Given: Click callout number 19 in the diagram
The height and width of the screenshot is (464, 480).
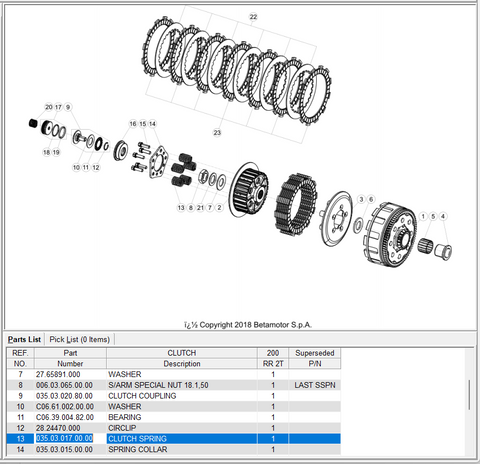Looking at the screenshot, I should click(56, 152).
